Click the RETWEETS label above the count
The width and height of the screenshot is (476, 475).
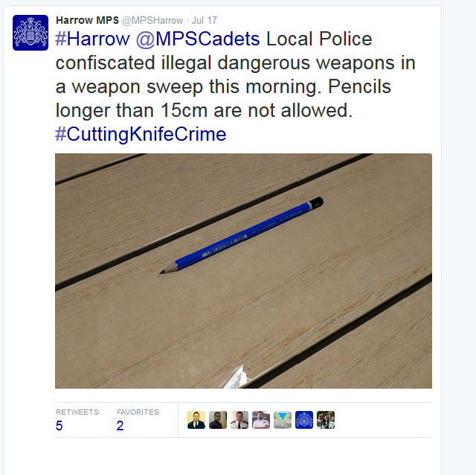tap(77, 412)
